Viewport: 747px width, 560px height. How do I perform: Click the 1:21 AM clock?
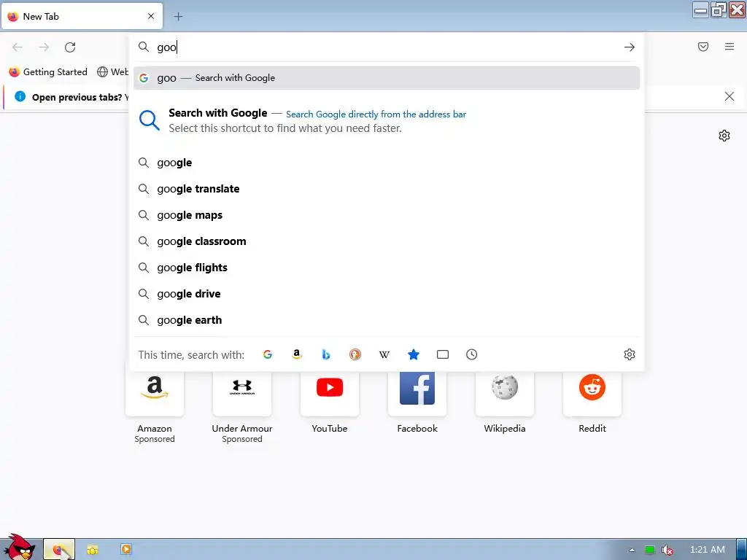coord(708,550)
